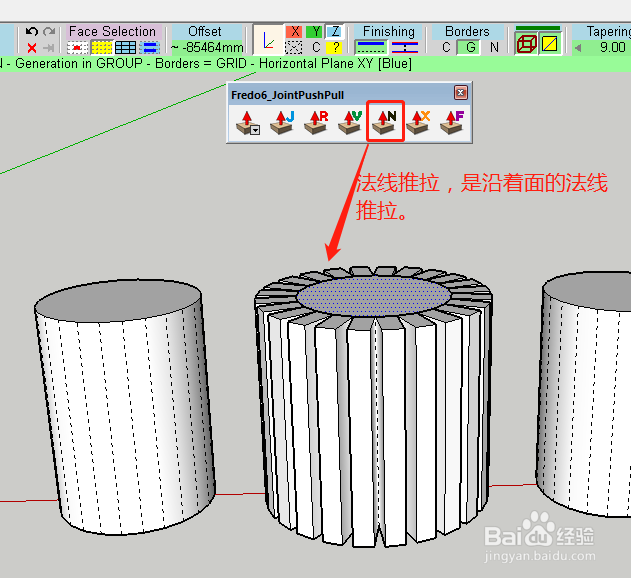Image resolution: width=631 pixels, height=578 pixels.
Task: Click the Offset label
Action: [x=205, y=31]
